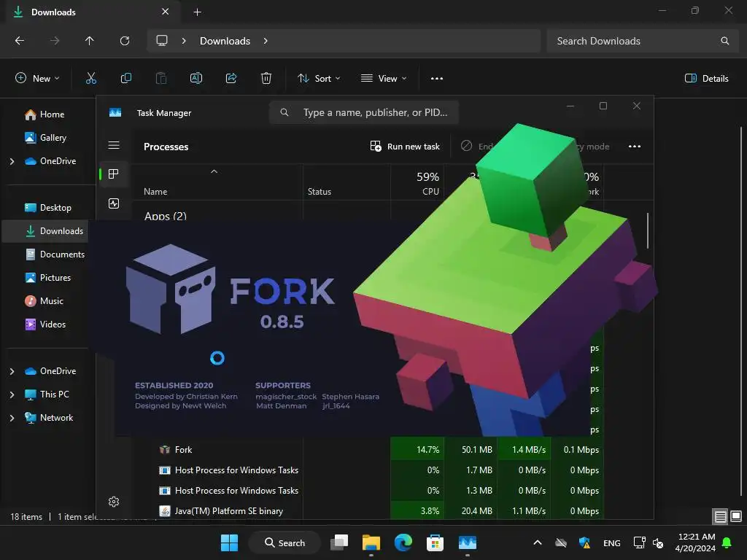Click the Task Manager process search box
Screen dimensions: 747x560
[364, 112]
